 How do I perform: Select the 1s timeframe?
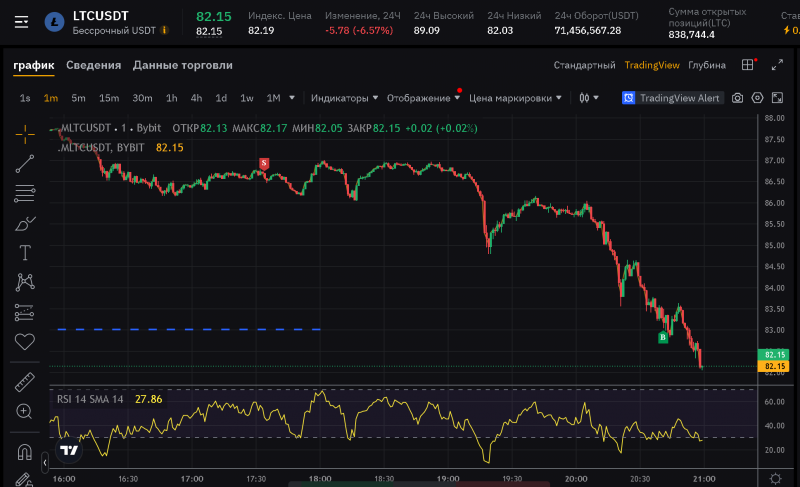(x=25, y=98)
